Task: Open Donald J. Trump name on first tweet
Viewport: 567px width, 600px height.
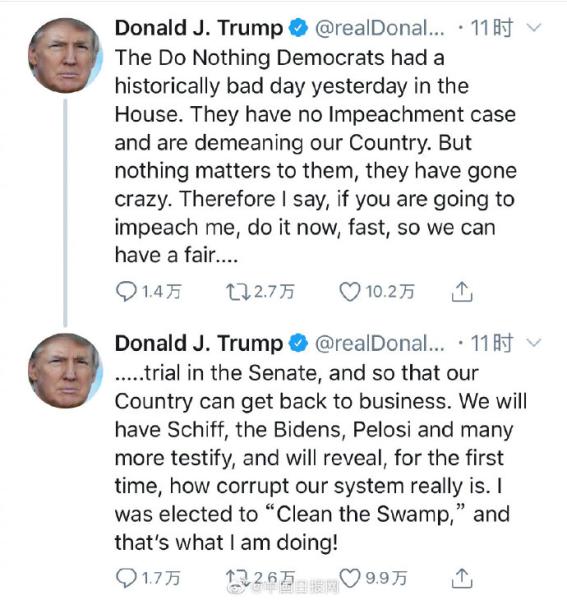Action: click(x=199, y=28)
